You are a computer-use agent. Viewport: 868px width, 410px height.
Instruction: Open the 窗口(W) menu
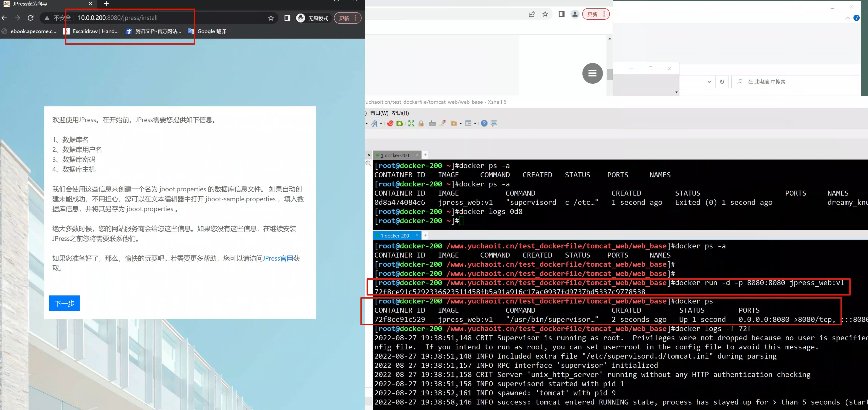point(379,113)
